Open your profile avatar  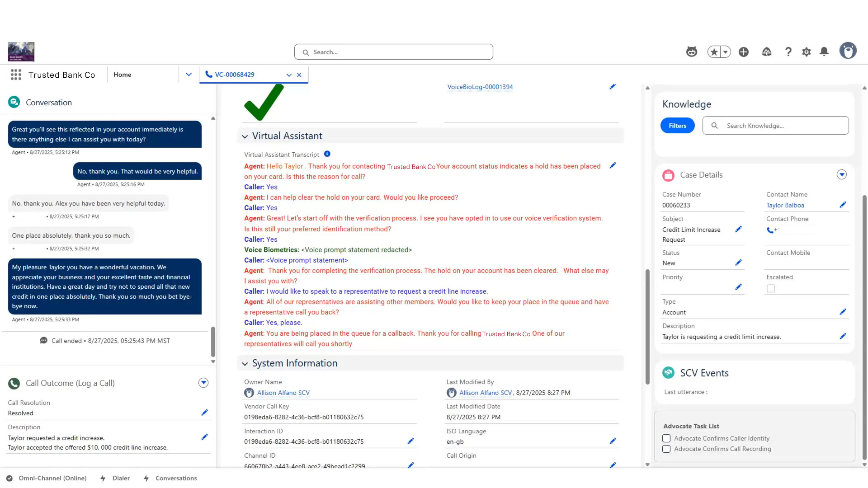click(x=848, y=50)
